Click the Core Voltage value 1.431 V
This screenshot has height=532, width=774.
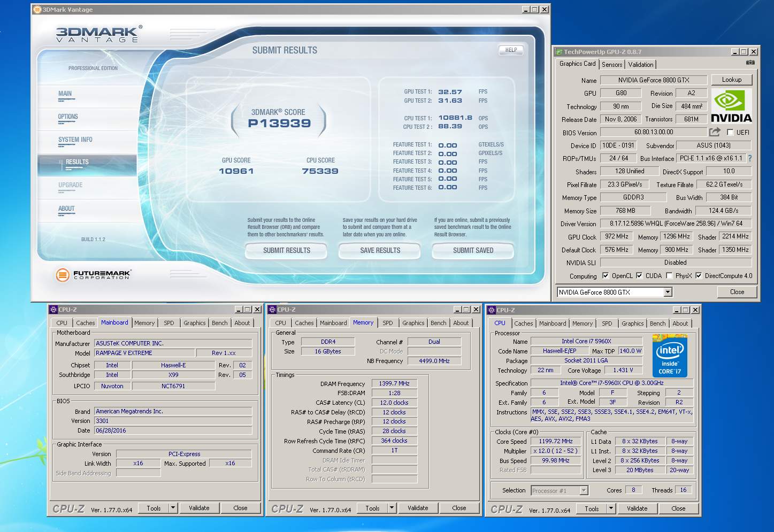[623, 370]
